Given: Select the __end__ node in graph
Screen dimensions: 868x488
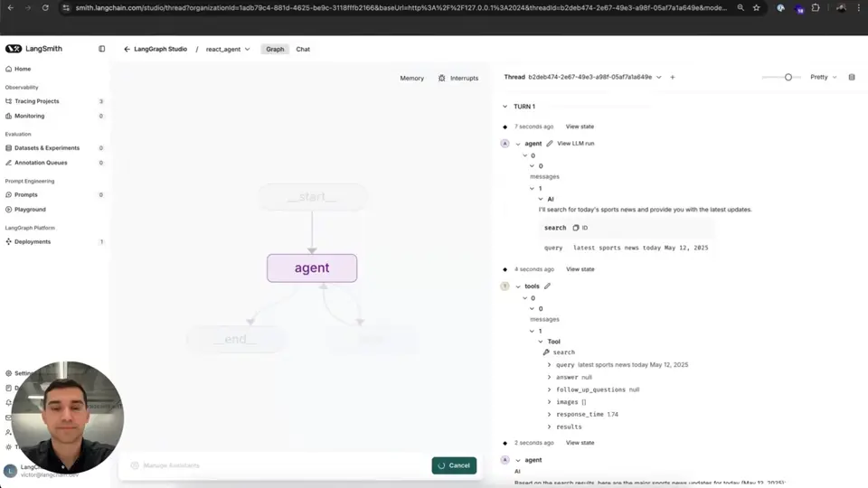Looking at the screenshot, I should [x=236, y=339].
